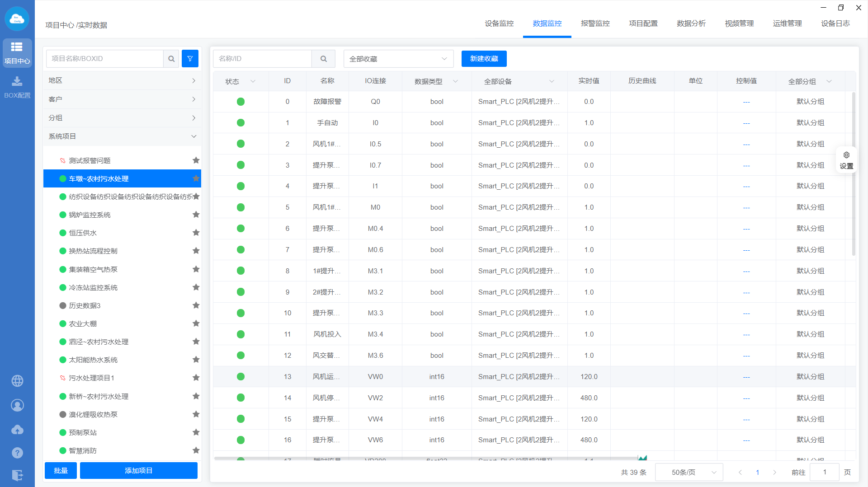Open the help question mark icon
This screenshot has height=487, width=868.
tap(17, 453)
